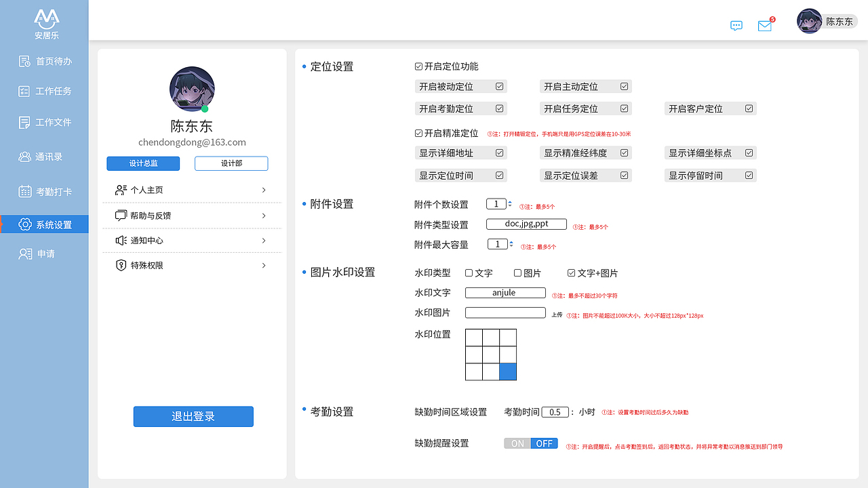Go to 考勤打卡 menu item
Image resolution: width=868 pixels, height=488 pixels.
coord(54,192)
